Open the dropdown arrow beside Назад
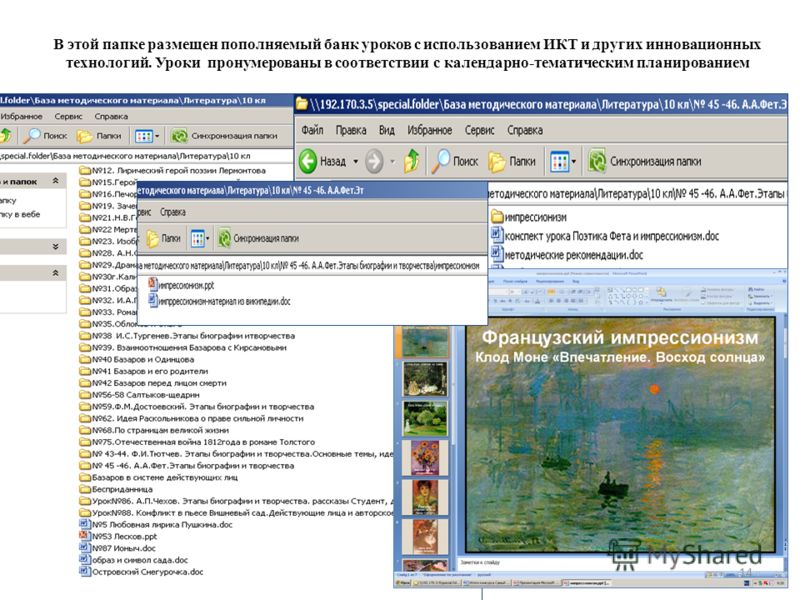 point(356,161)
